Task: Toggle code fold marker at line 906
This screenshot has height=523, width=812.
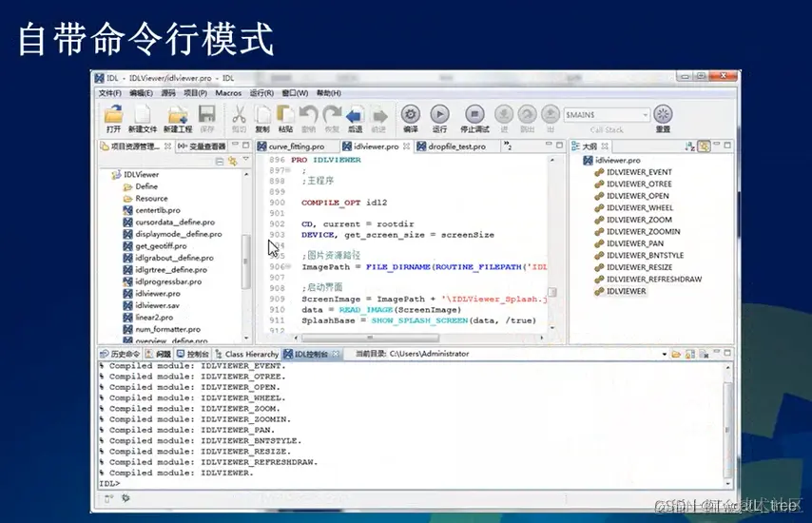Action: 288,266
